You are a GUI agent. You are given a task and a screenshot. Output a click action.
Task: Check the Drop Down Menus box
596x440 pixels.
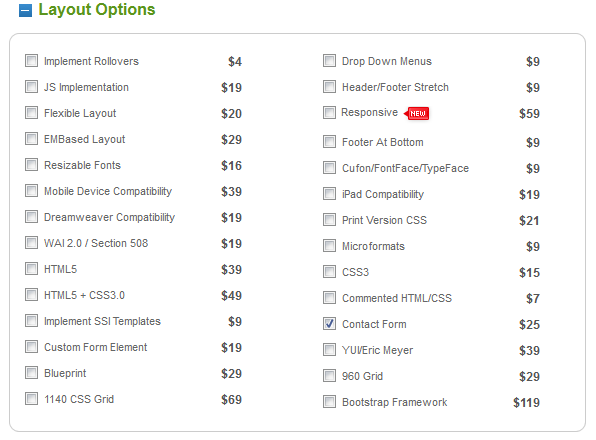pyautogui.click(x=329, y=60)
